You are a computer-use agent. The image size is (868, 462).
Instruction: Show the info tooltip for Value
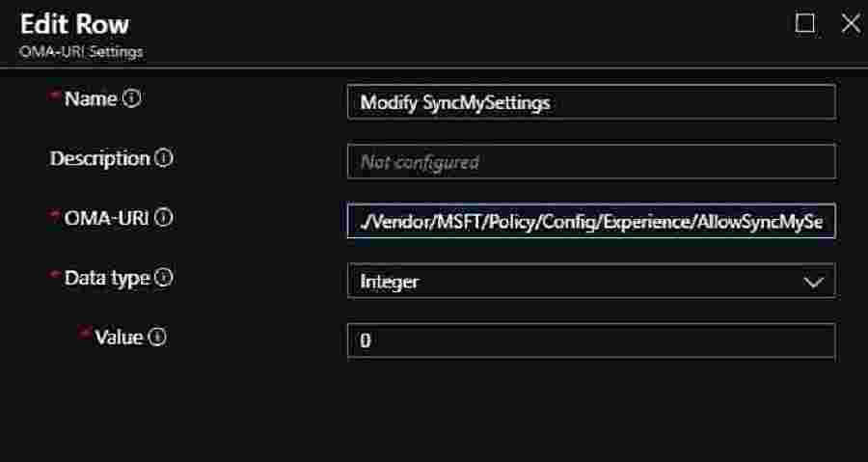(157, 338)
